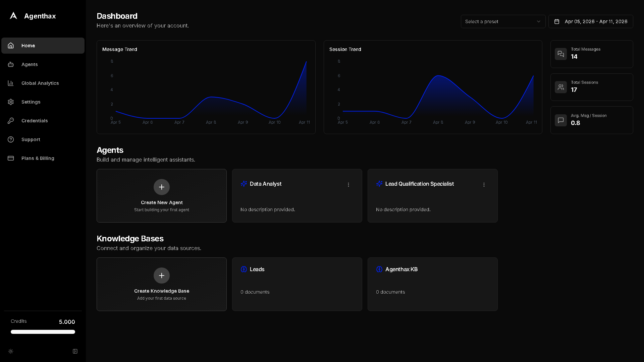The image size is (644, 362).
Task: Click the Settings gear icon
Action: (x=11, y=102)
